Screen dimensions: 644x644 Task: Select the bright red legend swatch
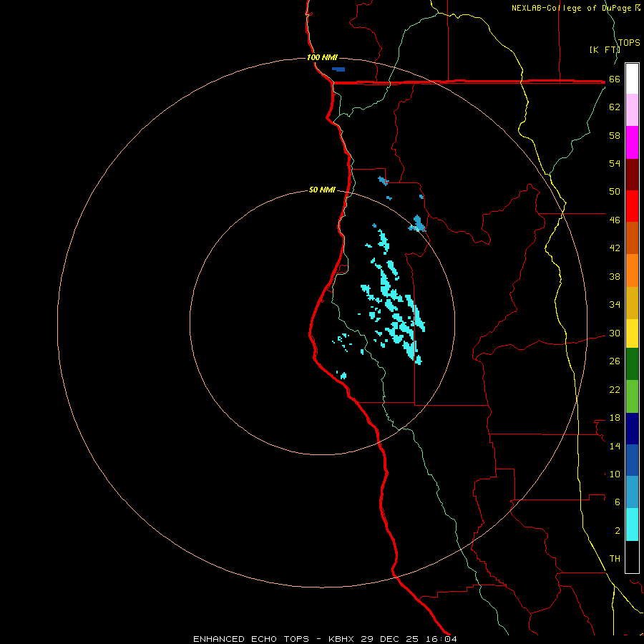point(632,206)
